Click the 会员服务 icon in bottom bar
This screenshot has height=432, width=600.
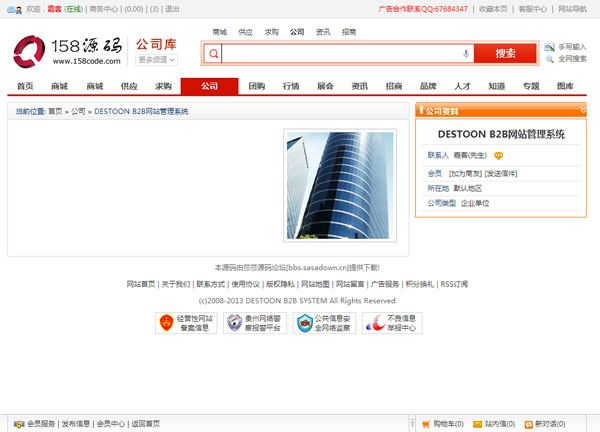pos(19,424)
